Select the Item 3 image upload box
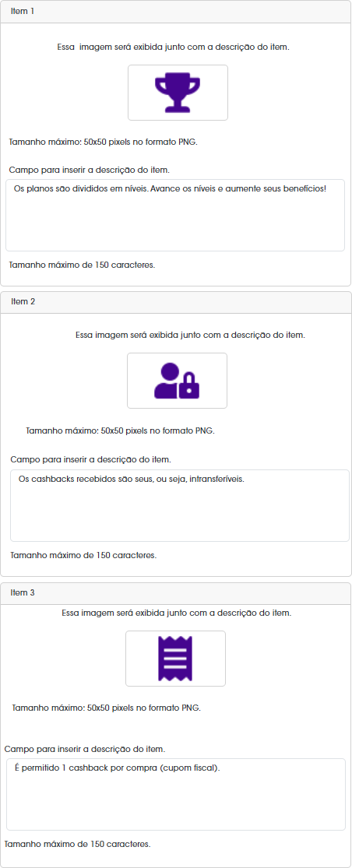This screenshot has height=868, width=352. click(175, 659)
